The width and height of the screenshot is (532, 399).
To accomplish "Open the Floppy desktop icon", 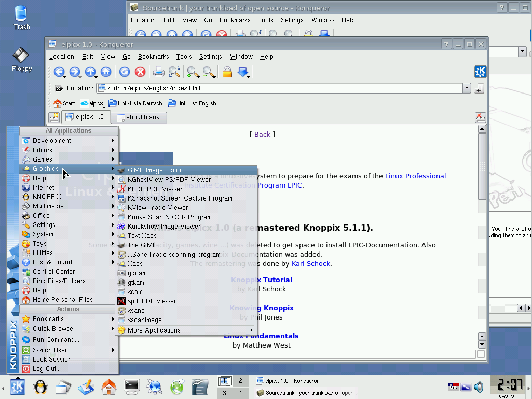I will 21,59.
